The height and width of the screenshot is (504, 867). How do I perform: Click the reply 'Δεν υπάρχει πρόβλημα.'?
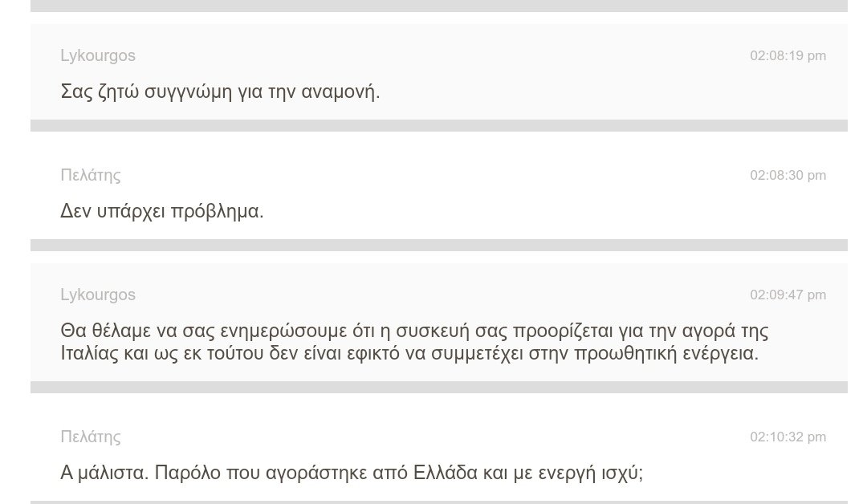click(162, 211)
